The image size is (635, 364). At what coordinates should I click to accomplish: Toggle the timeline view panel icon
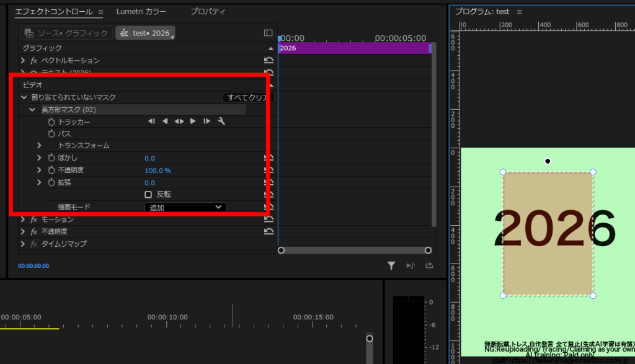point(268,33)
